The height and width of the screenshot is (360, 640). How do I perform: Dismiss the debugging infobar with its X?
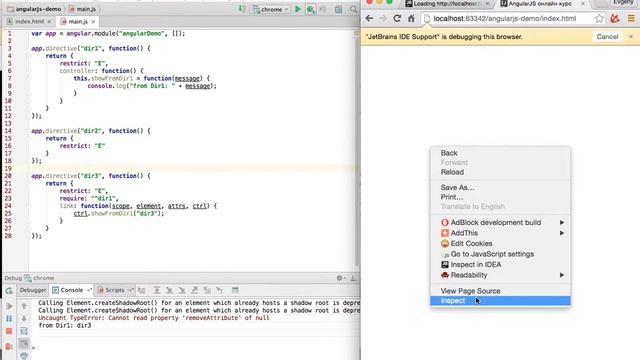pyautogui.click(x=631, y=37)
